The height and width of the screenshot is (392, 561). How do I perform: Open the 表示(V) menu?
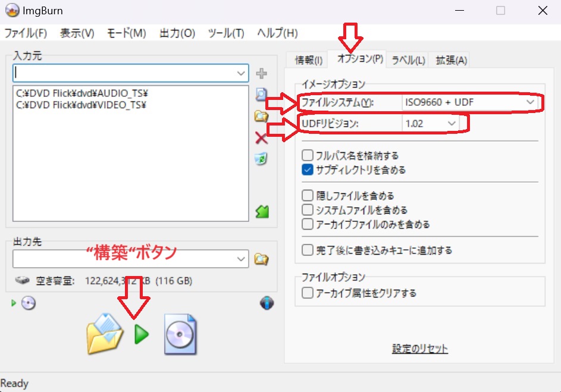(x=77, y=33)
